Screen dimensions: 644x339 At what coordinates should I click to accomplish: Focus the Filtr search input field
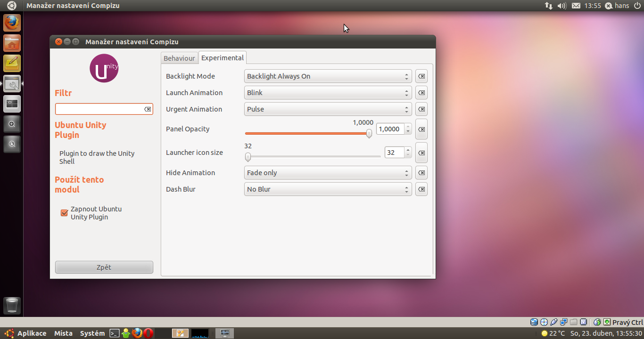pyautogui.click(x=104, y=109)
